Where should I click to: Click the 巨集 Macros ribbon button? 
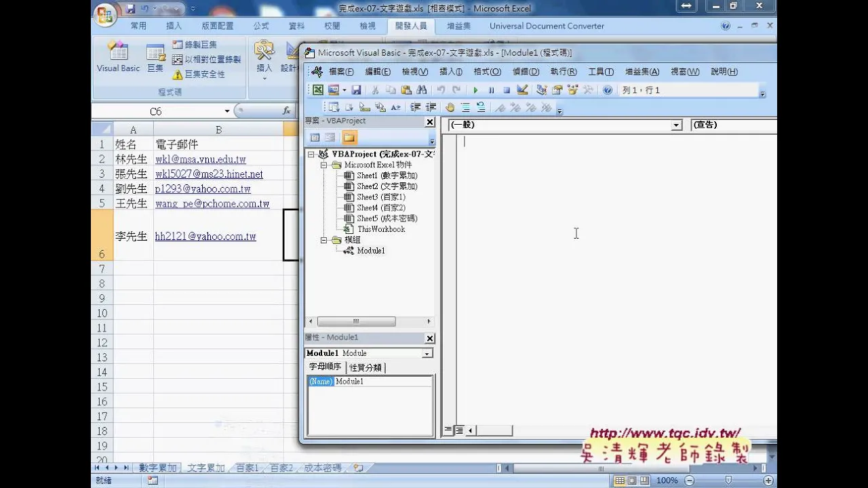155,57
